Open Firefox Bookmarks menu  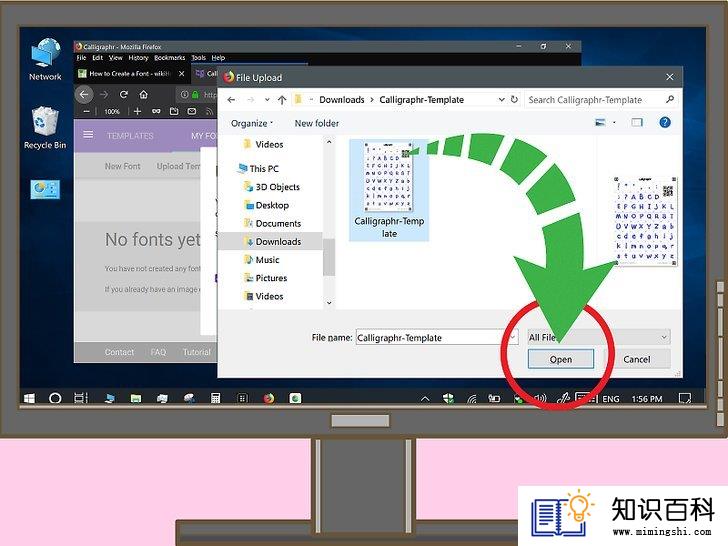tap(169, 58)
